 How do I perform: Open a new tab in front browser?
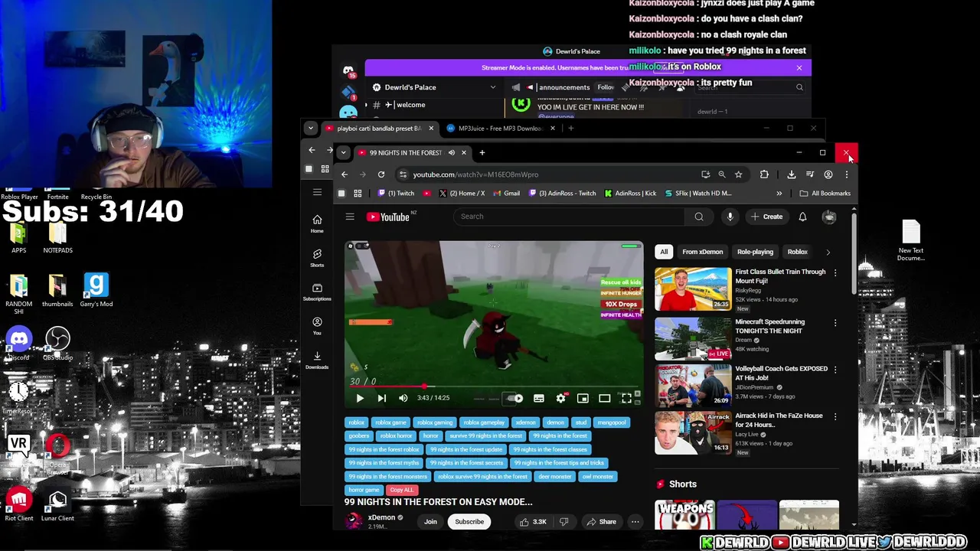(x=482, y=152)
